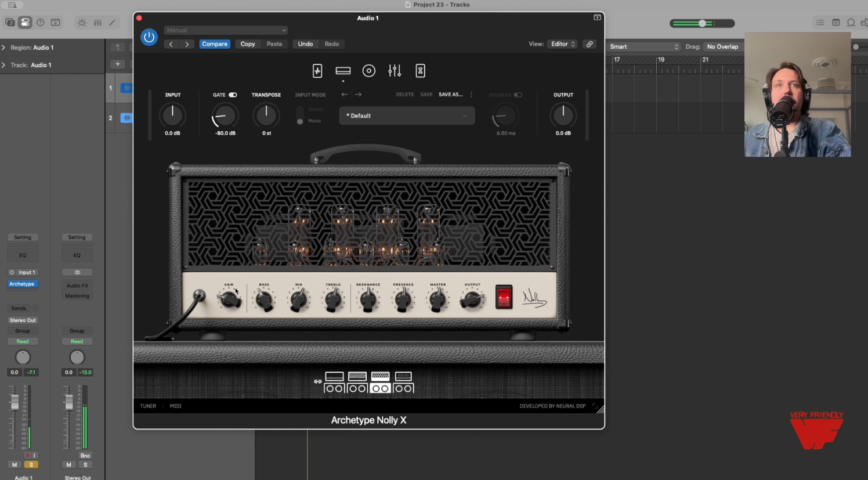
Task: Click the Undo button
Action: pyautogui.click(x=306, y=44)
